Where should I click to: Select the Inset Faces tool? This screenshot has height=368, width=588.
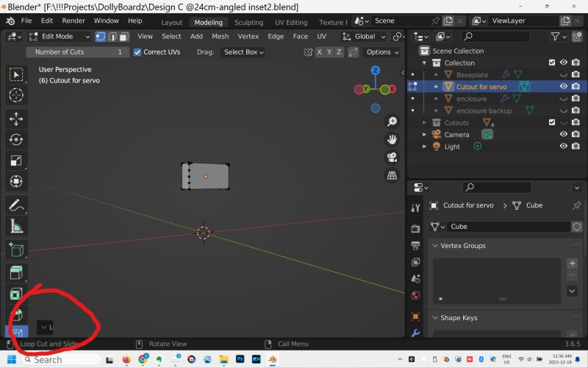coord(16,294)
